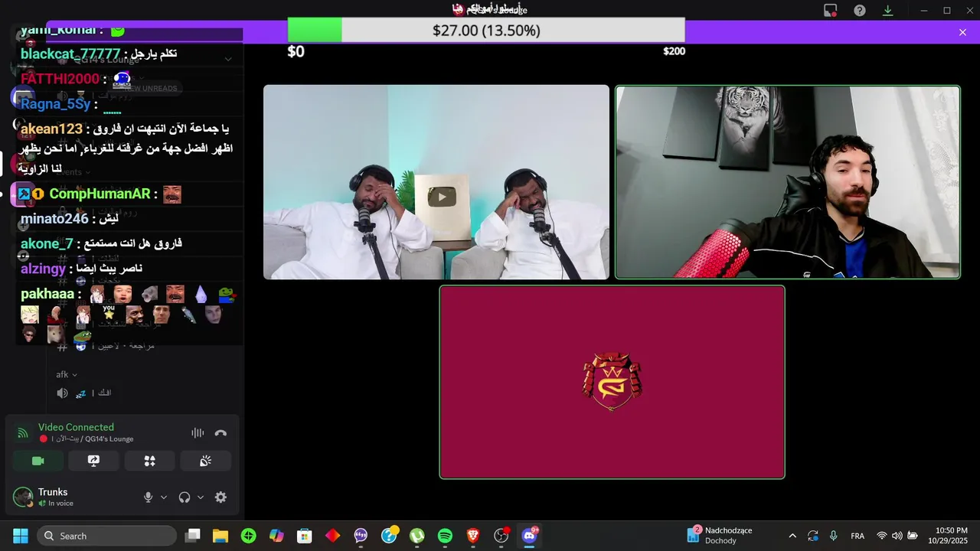Viewport: 980px width, 551px height.
Task: Open the inbox icon in title bar
Action: coord(831,11)
